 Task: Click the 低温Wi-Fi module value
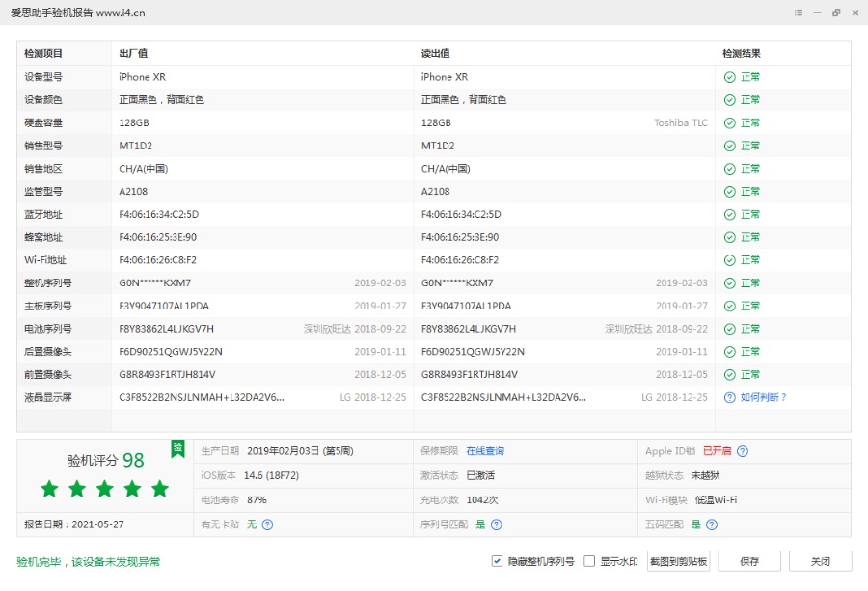pyautogui.click(x=716, y=499)
